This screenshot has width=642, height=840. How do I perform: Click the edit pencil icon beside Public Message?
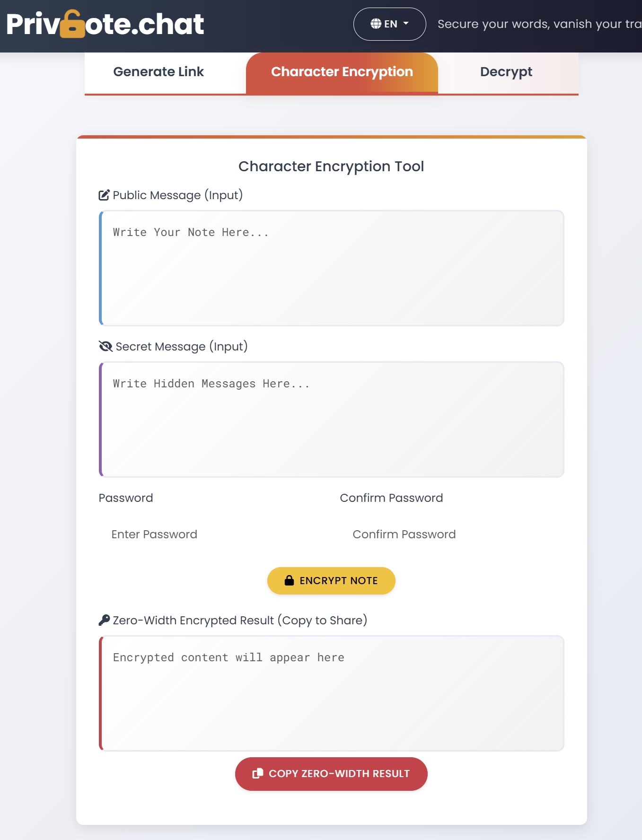(104, 195)
